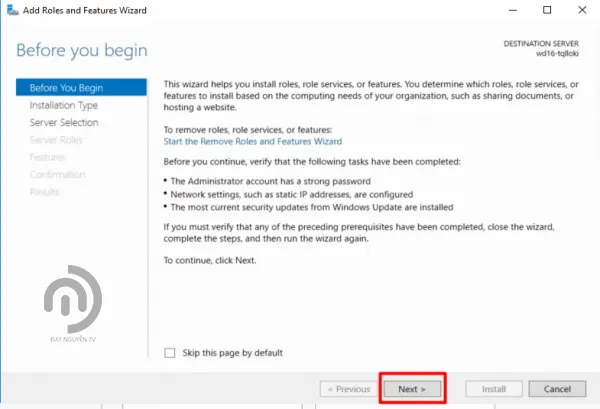Go to the Installation Type step

(x=63, y=105)
